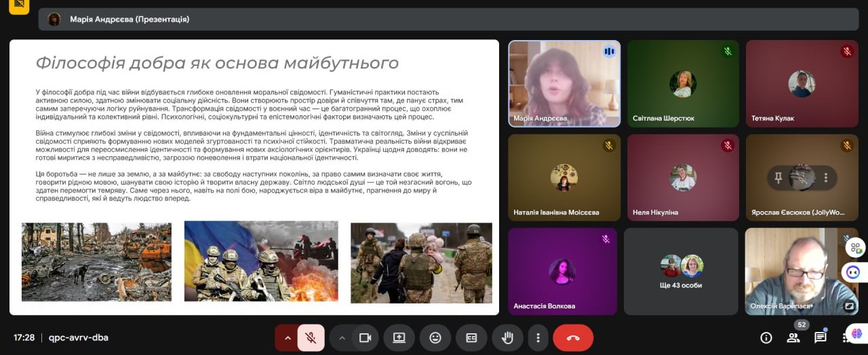Open the emoji reactions picker
868x355 pixels.
pos(435,337)
